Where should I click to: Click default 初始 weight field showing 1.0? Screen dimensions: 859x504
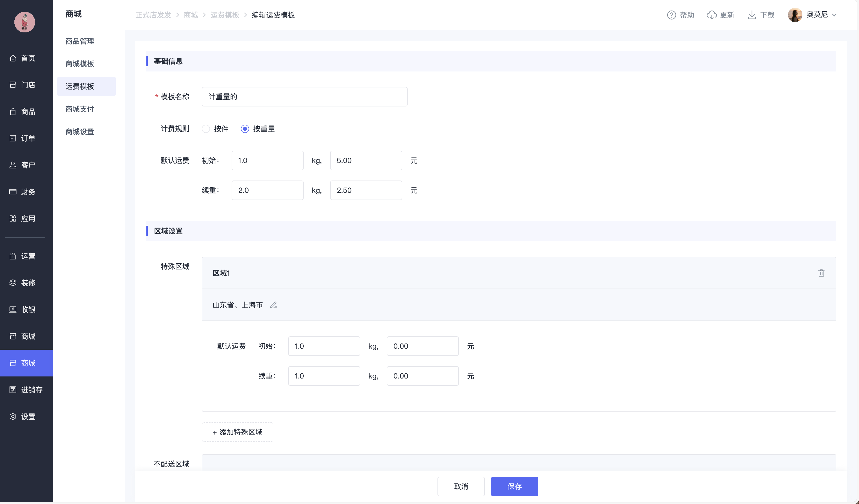coord(267,161)
